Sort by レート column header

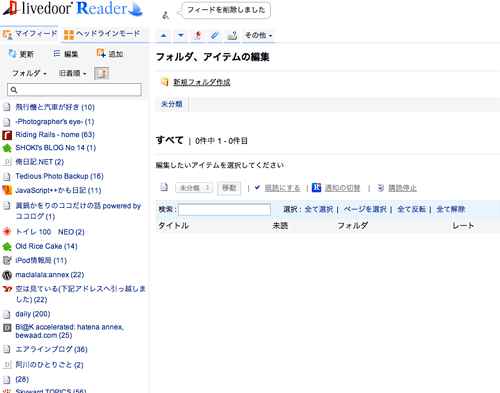point(463,226)
